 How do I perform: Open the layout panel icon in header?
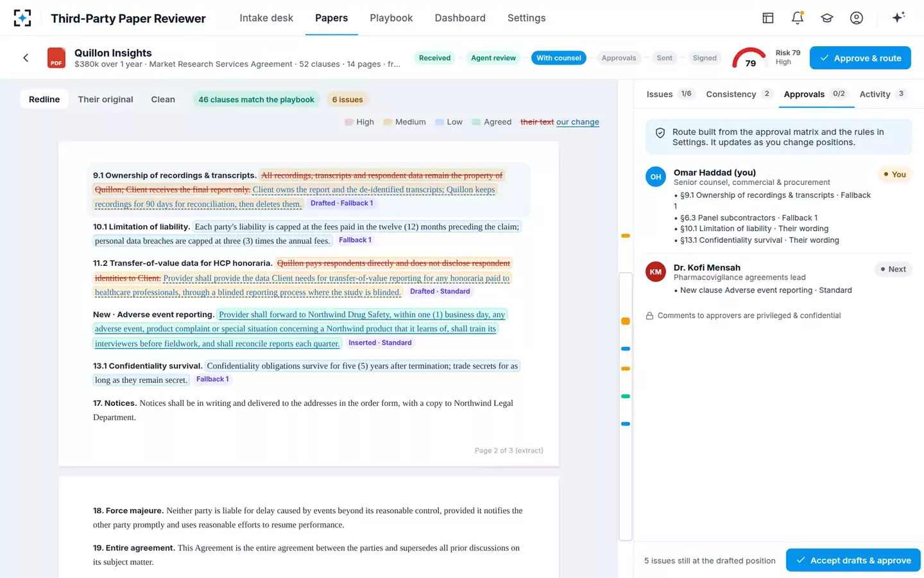pos(768,18)
